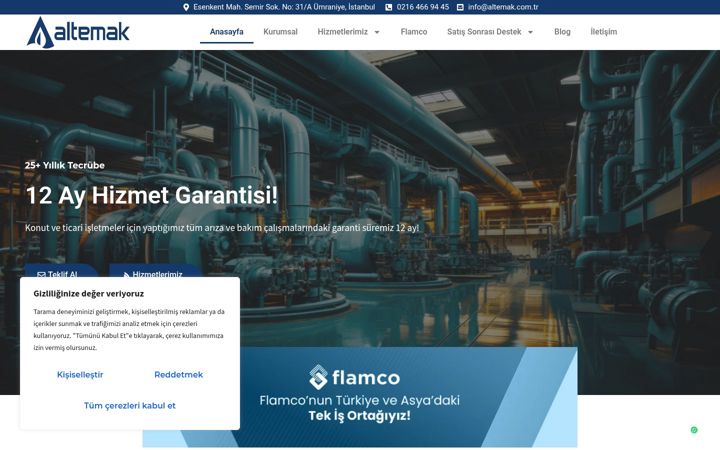Viewport: 720px width, 450px height.
Task: Accept all cookies with Tüm çerezleri kabul et
Action: tap(129, 405)
